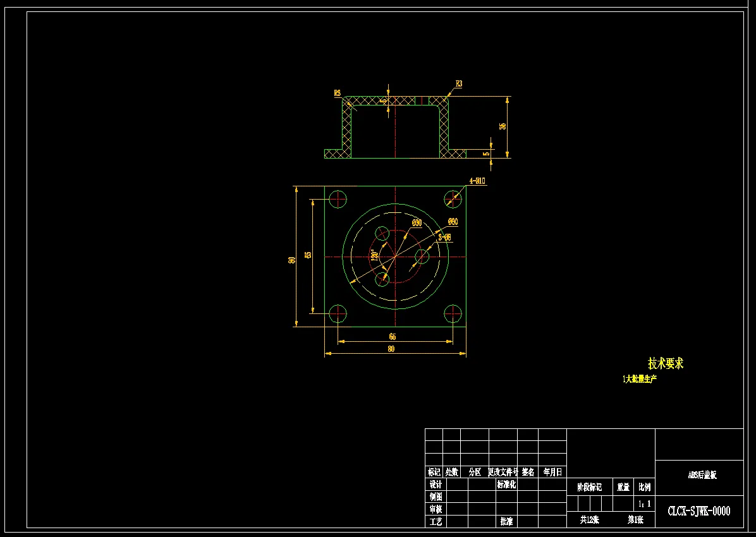Click the 1:1 scale value
The image size is (756, 537).
pos(645,504)
